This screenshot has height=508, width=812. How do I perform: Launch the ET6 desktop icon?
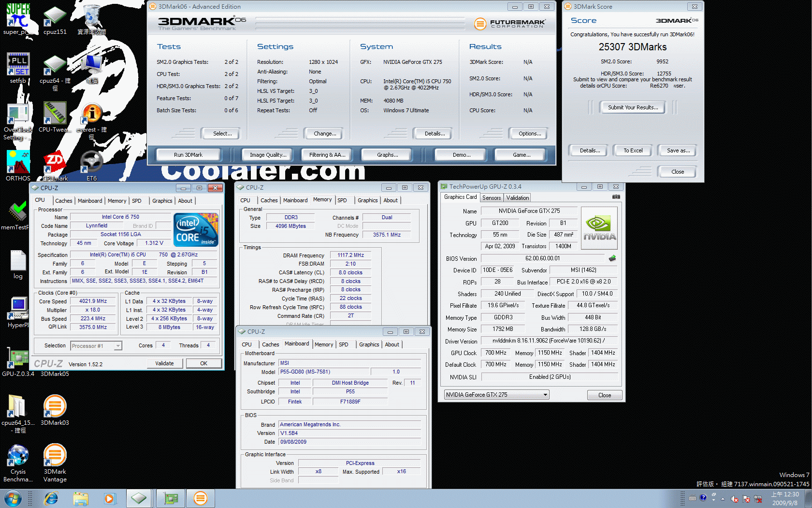(91, 166)
